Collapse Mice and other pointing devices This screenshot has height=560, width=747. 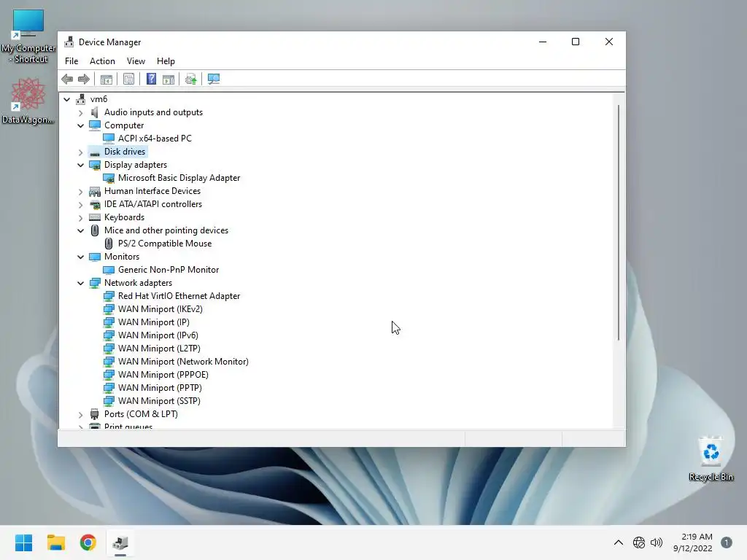(80, 230)
